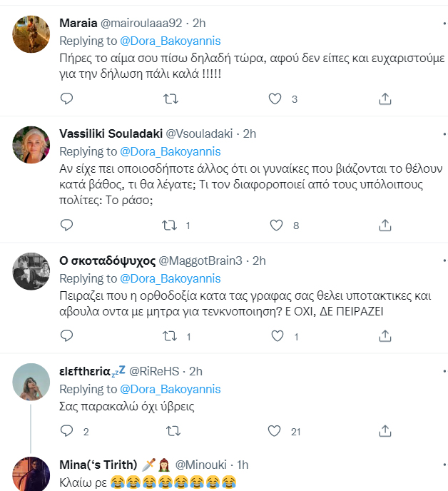The width and height of the screenshot is (448, 491).
Task: Share Vassiliki Souladaki's tweet
Action: (x=385, y=225)
